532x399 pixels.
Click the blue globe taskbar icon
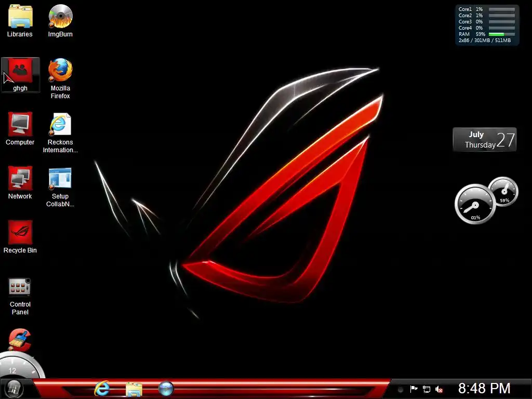tap(166, 389)
